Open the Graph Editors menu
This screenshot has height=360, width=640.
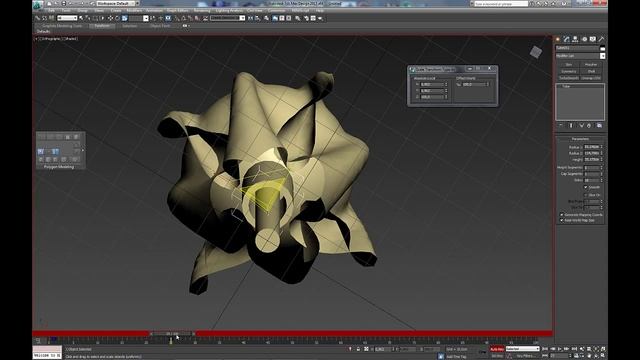click(x=178, y=11)
